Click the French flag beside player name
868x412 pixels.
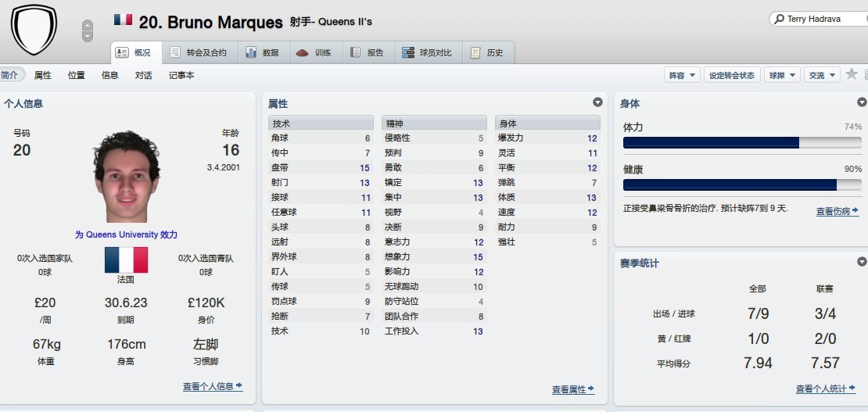pos(123,20)
